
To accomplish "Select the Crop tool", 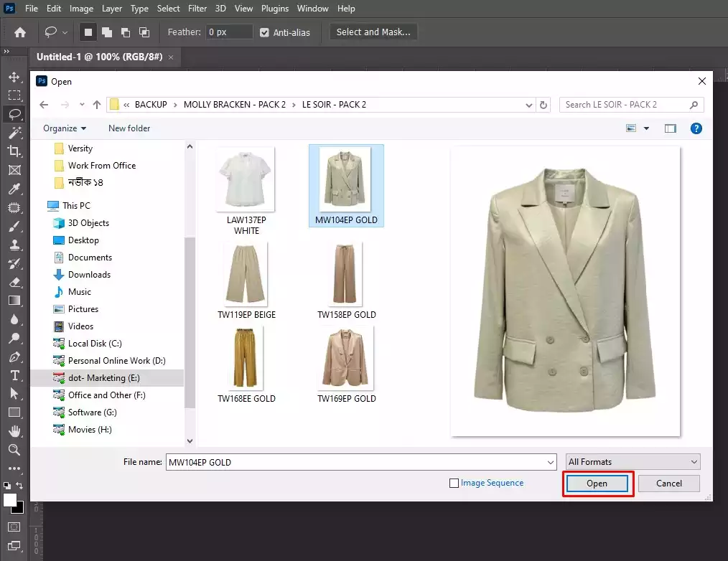I will tap(14, 151).
